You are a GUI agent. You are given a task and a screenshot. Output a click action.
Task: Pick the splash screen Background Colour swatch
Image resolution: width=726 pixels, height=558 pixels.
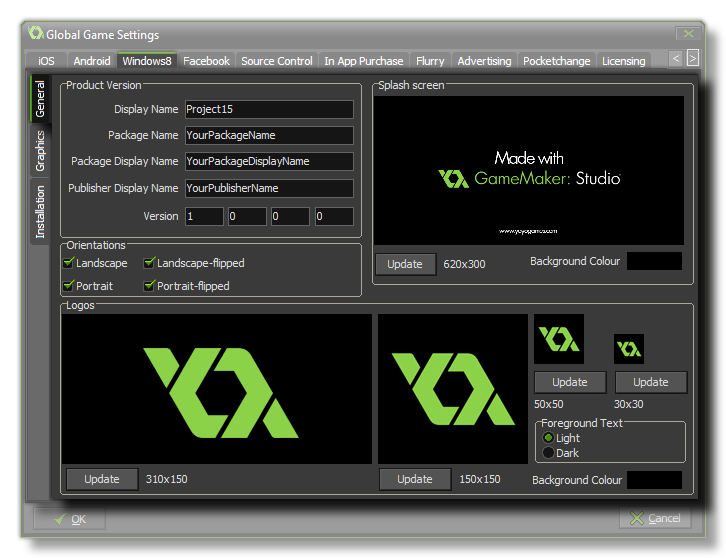[654, 261]
